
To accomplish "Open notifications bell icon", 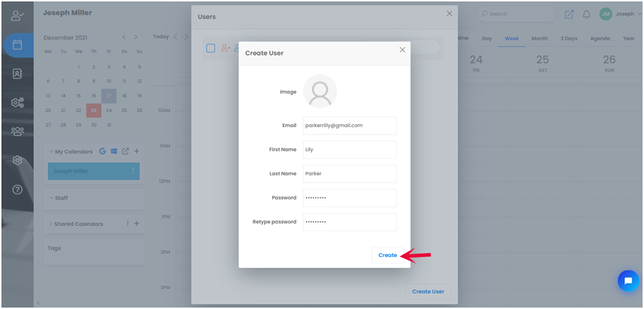I will pyautogui.click(x=586, y=14).
